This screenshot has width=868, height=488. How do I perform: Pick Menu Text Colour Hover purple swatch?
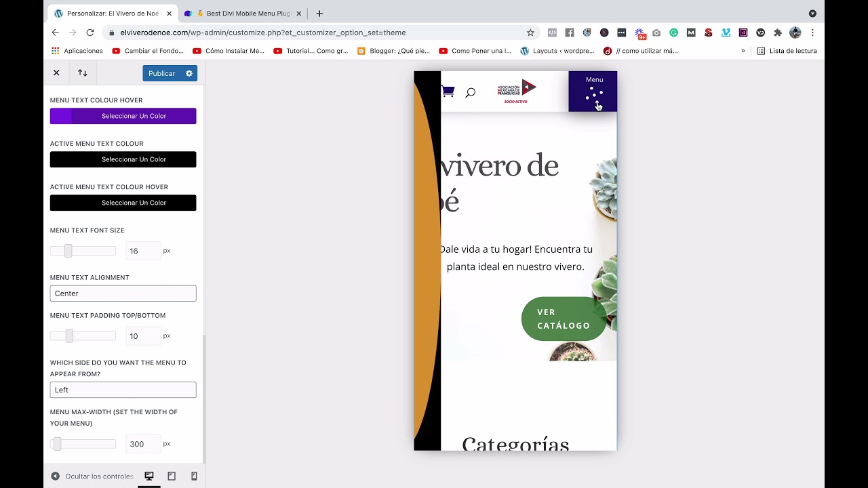[x=123, y=116]
